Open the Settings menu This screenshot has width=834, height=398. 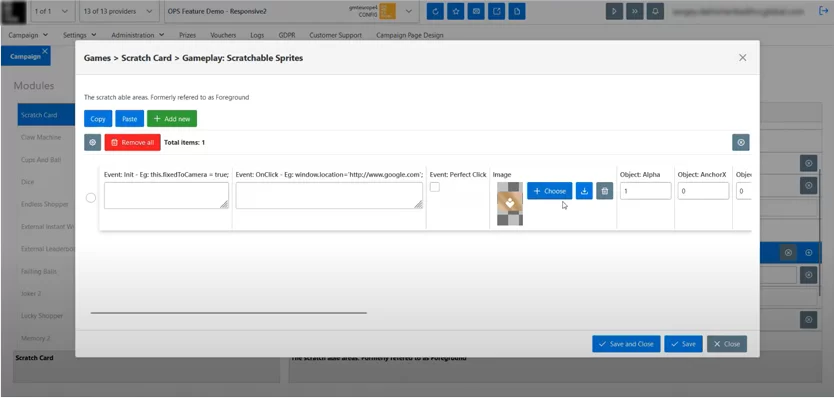tap(80, 35)
